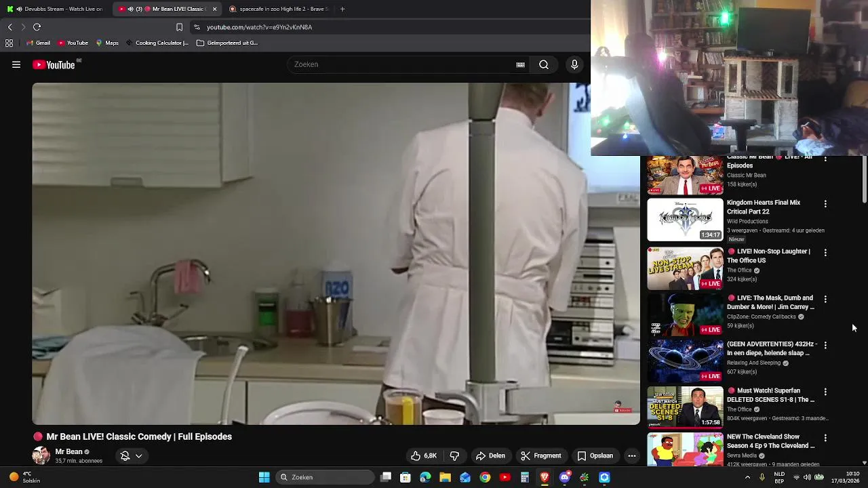
Task: Open options for Superfan Deleted Scenes video
Action: [x=825, y=392]
